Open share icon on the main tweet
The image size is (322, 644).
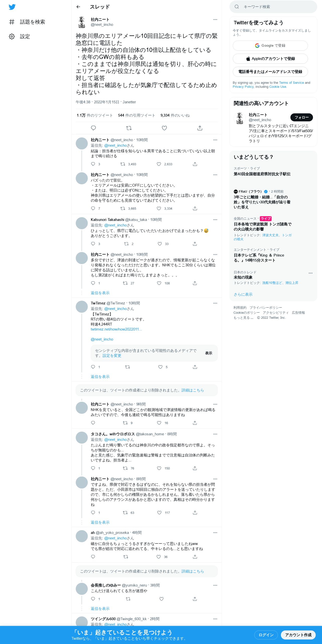click(200, 128)
